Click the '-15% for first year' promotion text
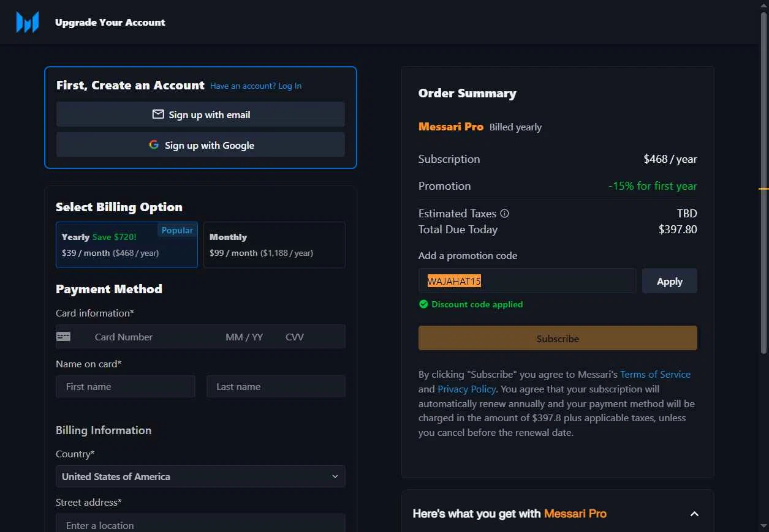The width and height of the screenshot is (769, 532). click(653, 186)
